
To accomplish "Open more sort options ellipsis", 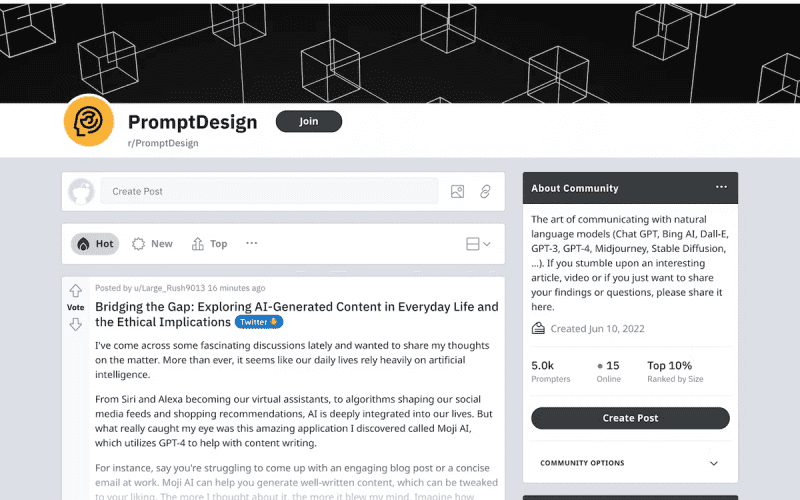I will tap(252, 243).
